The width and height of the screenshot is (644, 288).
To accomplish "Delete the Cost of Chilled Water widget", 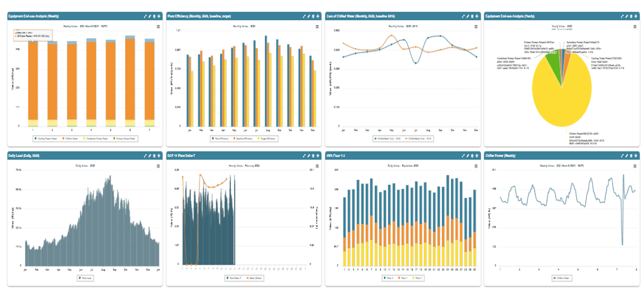I will point(472,16).
